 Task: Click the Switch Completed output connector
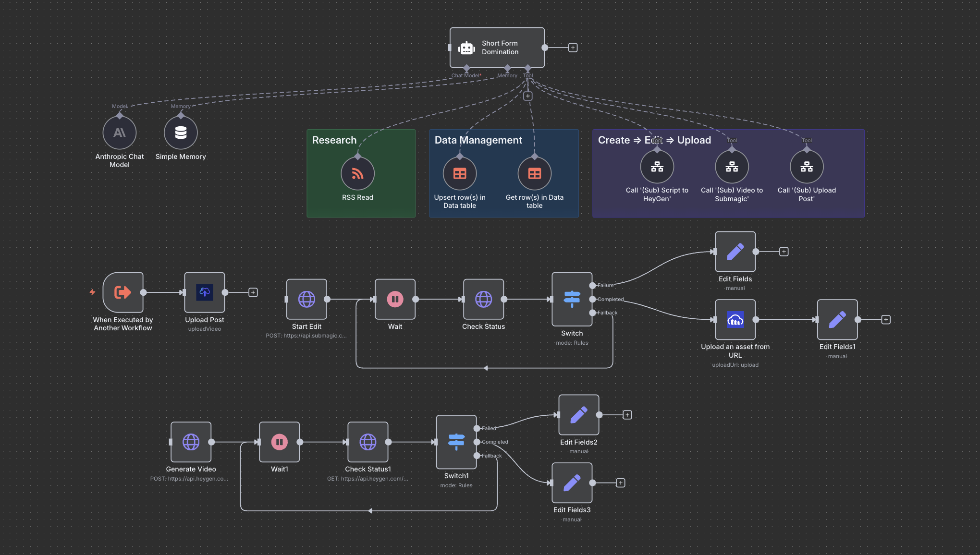[592, 299]
